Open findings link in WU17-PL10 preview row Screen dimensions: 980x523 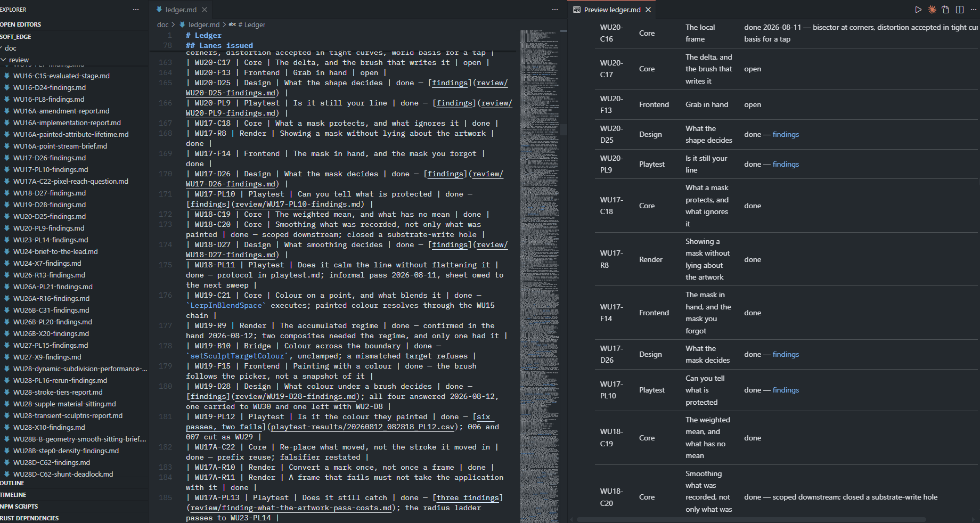pyautogui.click(x=786, y=390)
